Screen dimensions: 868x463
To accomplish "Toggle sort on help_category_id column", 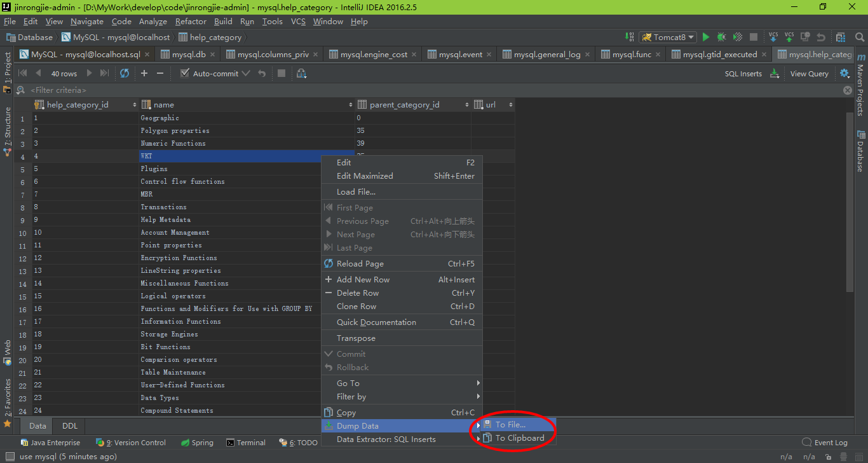I will [134, 105].
